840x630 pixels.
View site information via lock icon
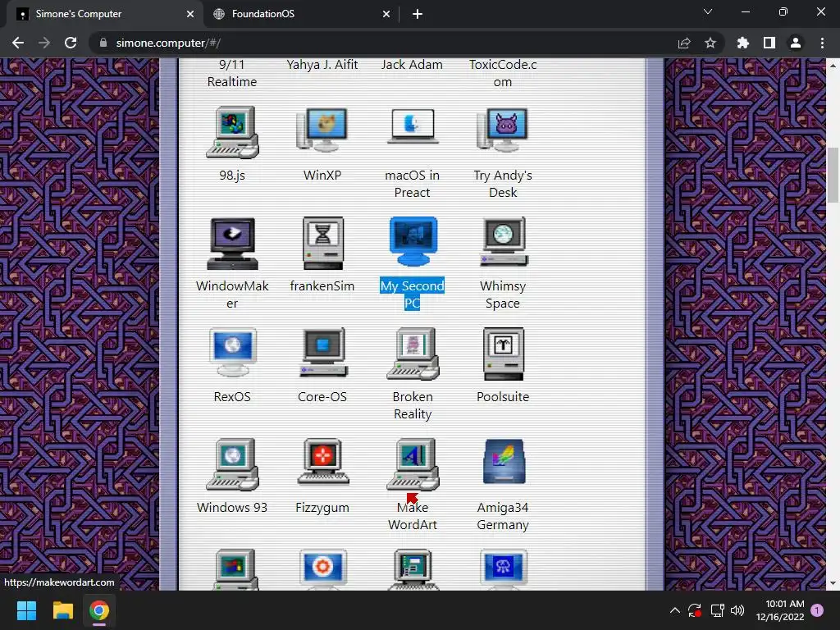[103, 43]
